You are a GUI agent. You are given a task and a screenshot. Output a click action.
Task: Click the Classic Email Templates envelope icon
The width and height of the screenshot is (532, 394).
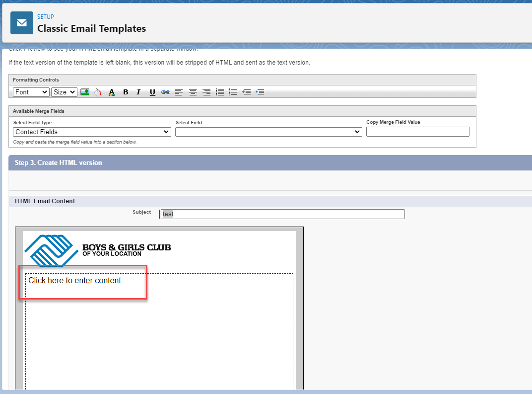tap(21, 23)
